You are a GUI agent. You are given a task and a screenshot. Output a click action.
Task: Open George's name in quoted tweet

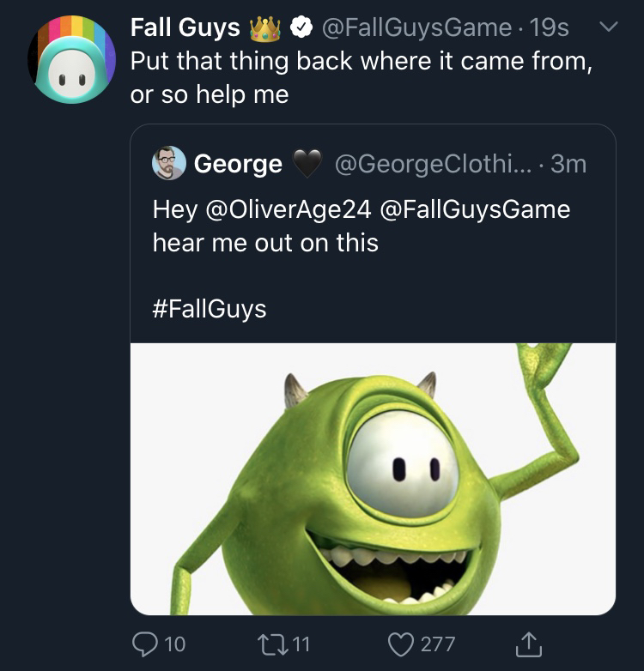pos(238,164)
